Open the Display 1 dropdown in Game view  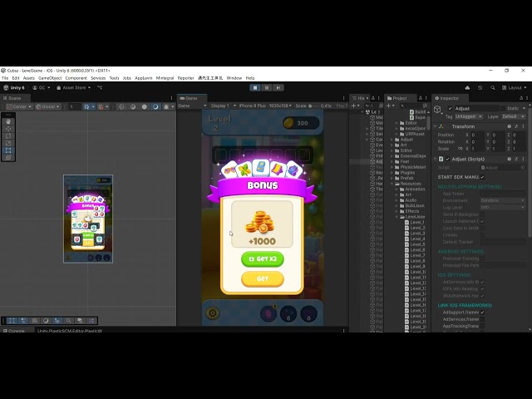(224, 106)
